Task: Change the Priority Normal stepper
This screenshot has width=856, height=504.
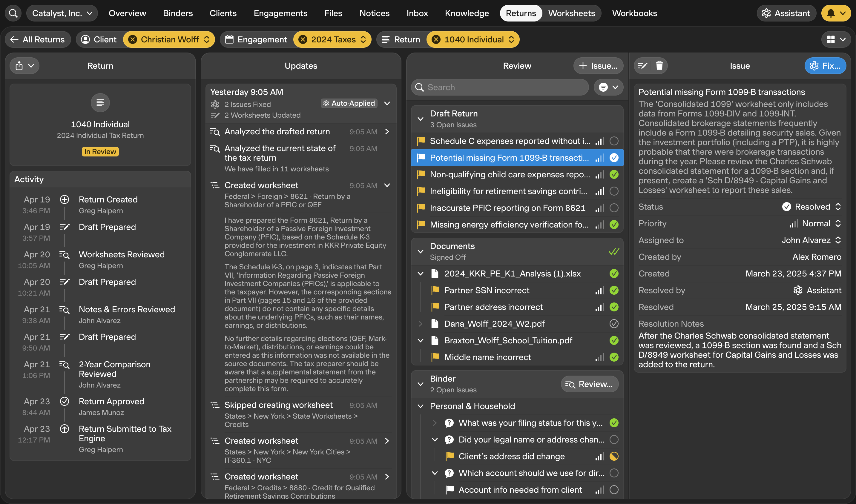Action: pyautogui.click(x=838, y=223)
